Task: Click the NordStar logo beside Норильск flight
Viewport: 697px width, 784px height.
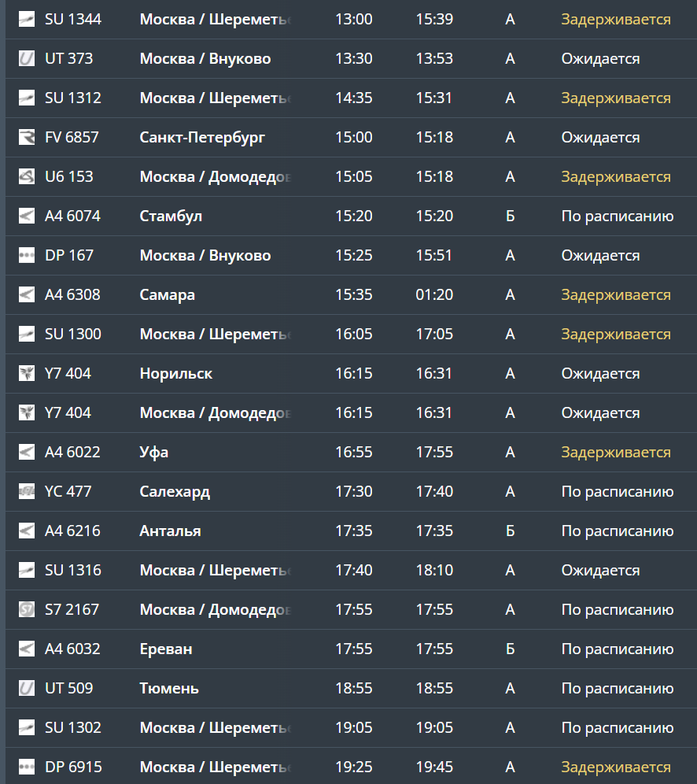Action: coord(27,374)
